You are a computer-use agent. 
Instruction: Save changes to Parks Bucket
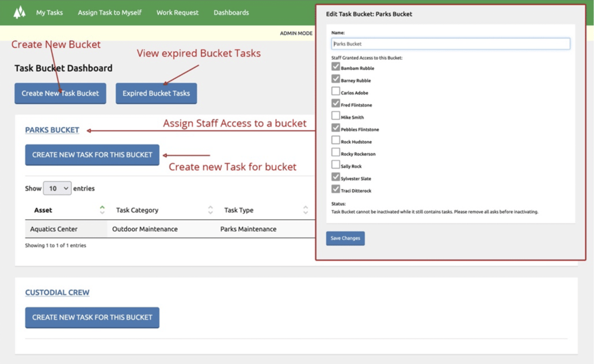345,238
